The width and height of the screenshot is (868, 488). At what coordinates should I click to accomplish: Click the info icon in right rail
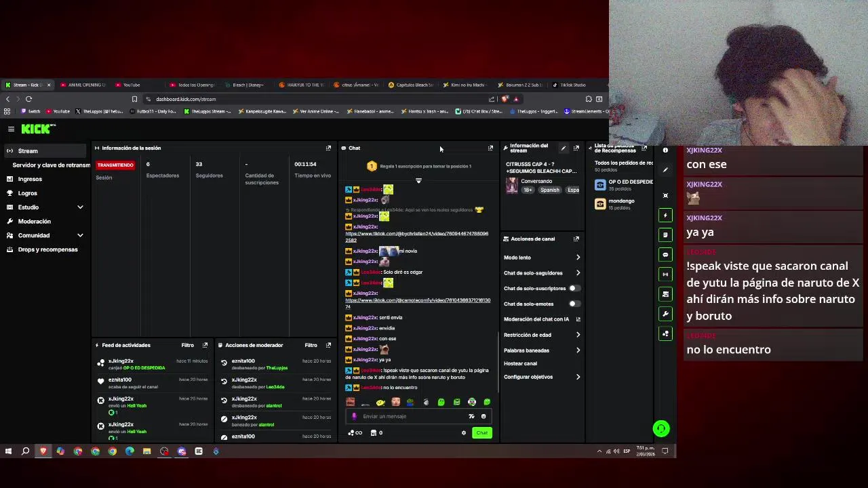(665, 150)
